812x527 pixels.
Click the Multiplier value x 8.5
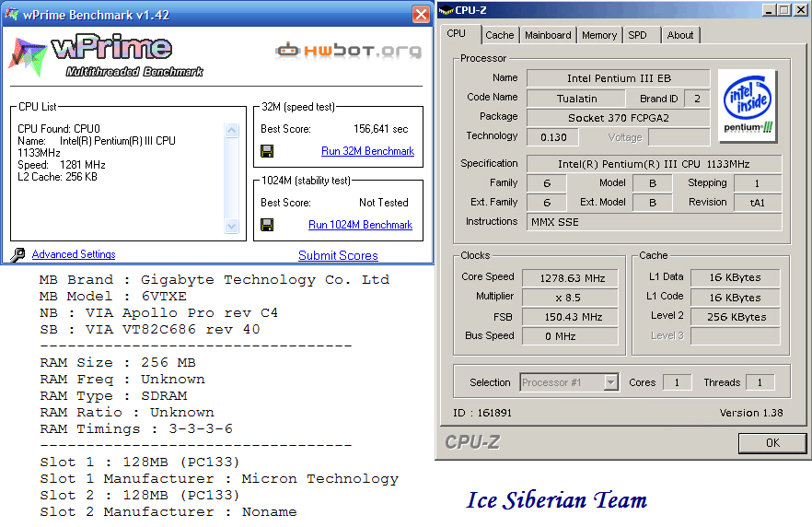coord(570,298)
